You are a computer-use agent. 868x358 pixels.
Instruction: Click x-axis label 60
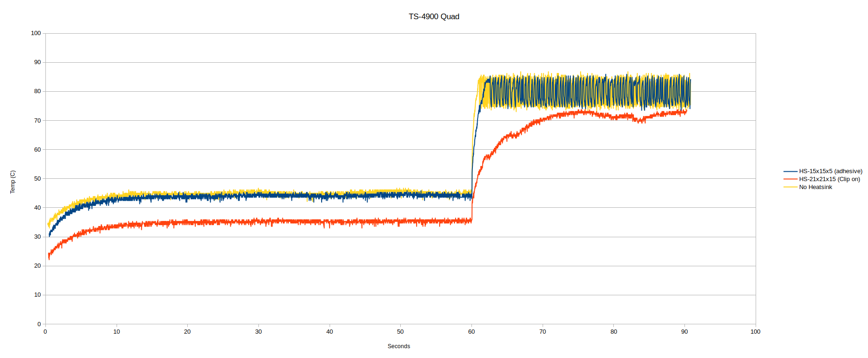(471, 332)
